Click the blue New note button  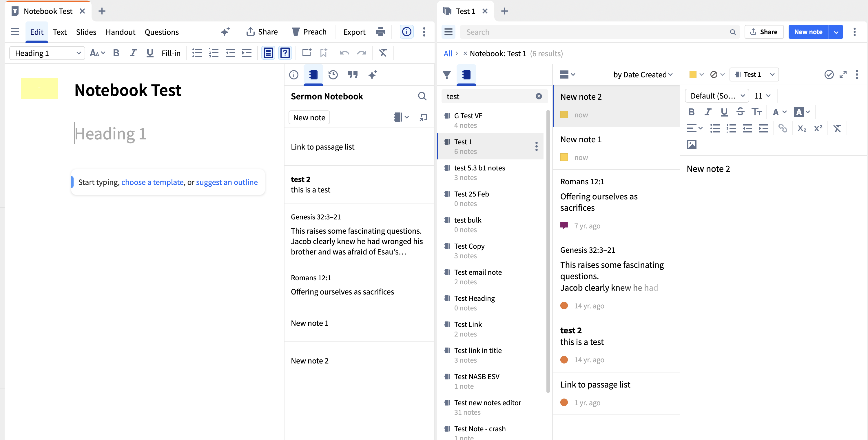808,32
